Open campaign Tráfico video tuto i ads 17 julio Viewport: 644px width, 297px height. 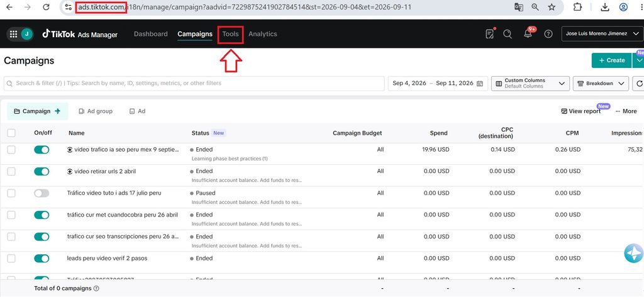(114, 193)
